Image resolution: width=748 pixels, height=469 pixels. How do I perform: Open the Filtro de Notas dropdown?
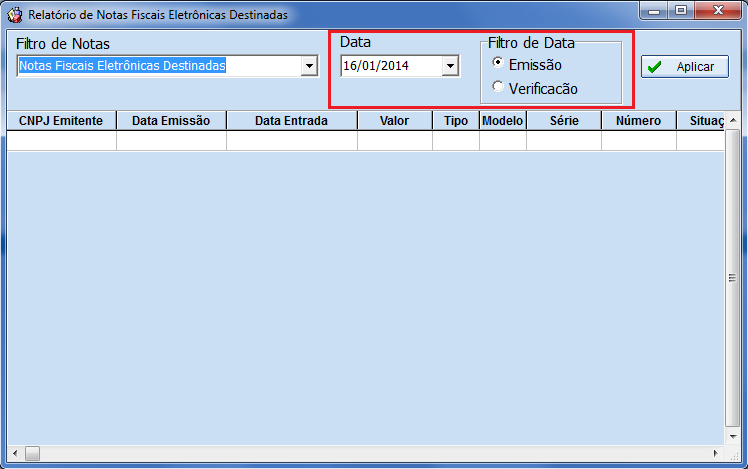309,66
